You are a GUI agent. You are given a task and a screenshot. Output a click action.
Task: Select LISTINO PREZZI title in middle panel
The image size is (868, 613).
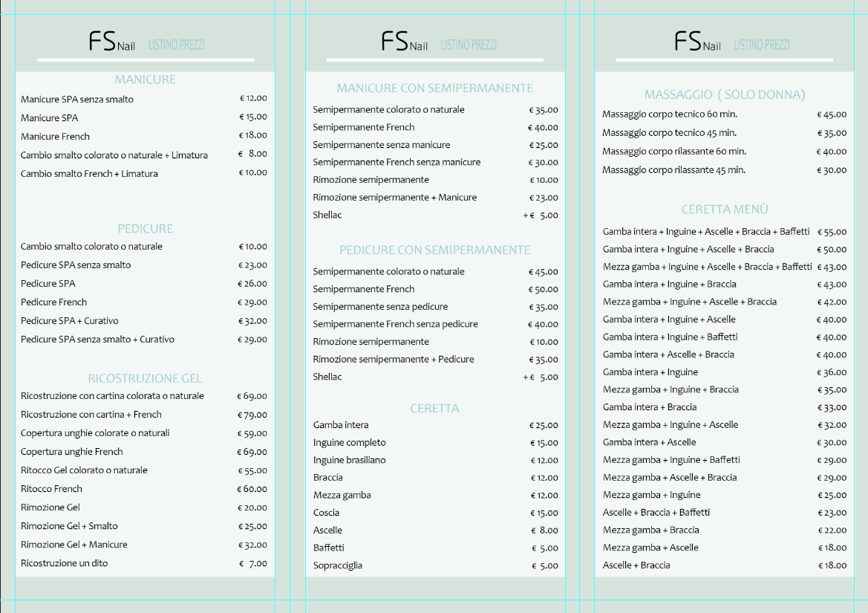point(469,45)
